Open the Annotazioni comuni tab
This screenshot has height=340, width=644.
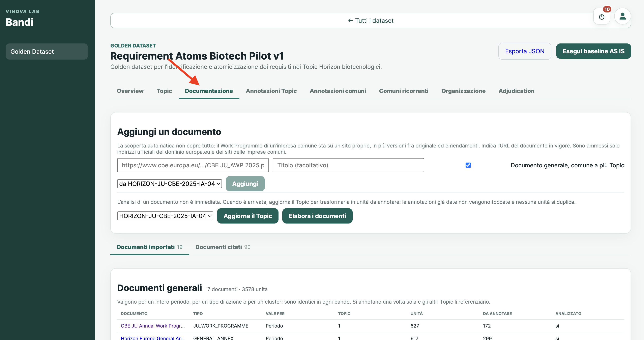[x=338, y=91]
